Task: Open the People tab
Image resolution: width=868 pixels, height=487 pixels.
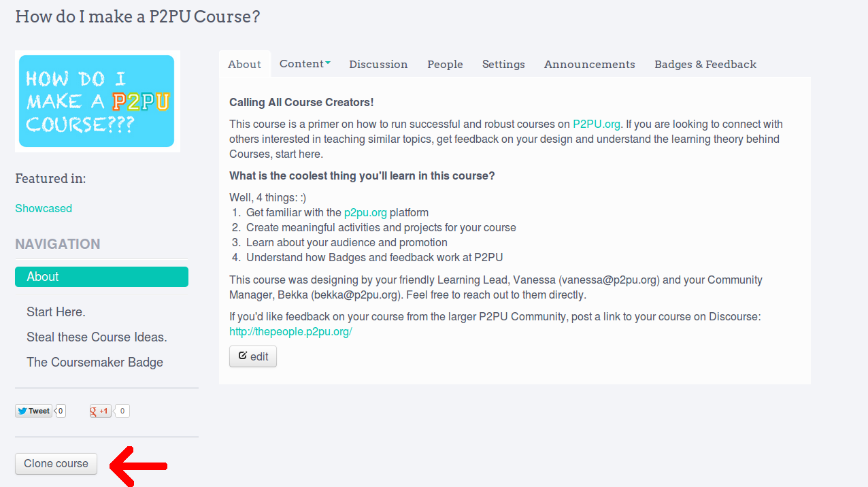Action: [445, 65]
